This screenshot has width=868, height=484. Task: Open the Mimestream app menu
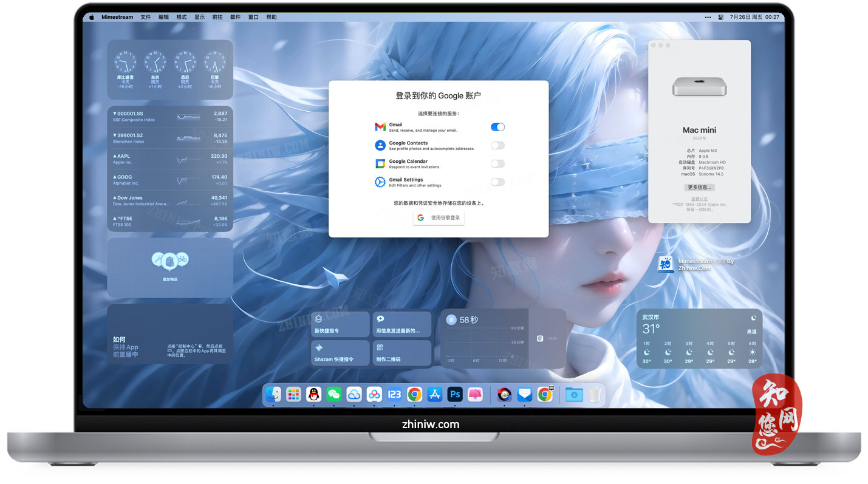tap(117, 17)
